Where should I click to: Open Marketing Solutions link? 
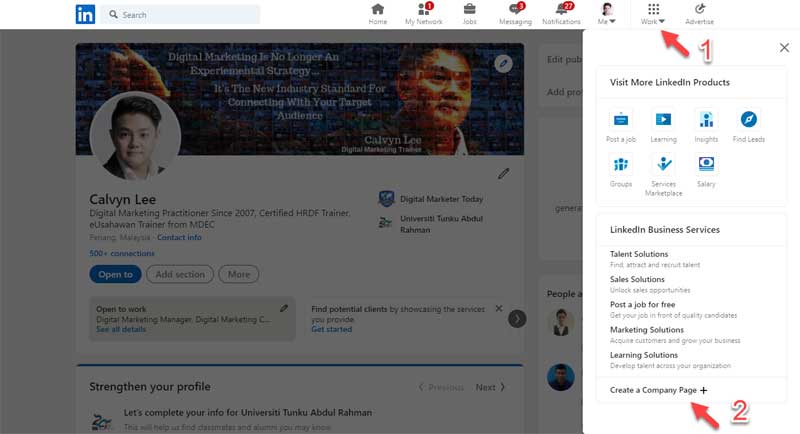tap(646, 330)
